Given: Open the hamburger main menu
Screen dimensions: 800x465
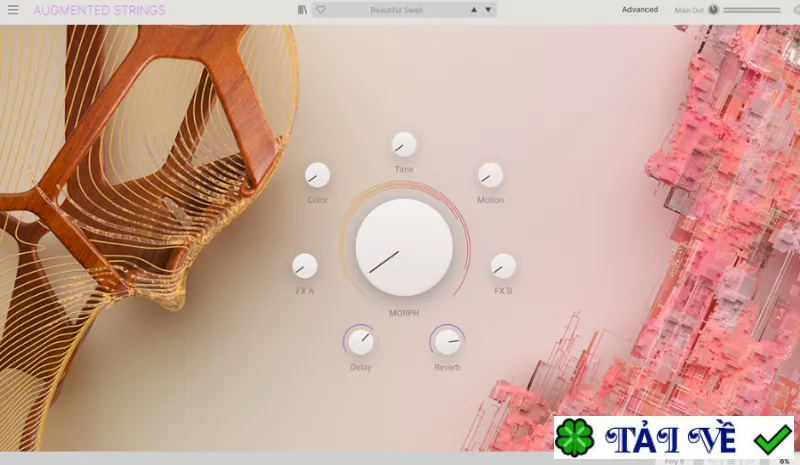Looking at the screenshot, I should [x=13, y=10].
